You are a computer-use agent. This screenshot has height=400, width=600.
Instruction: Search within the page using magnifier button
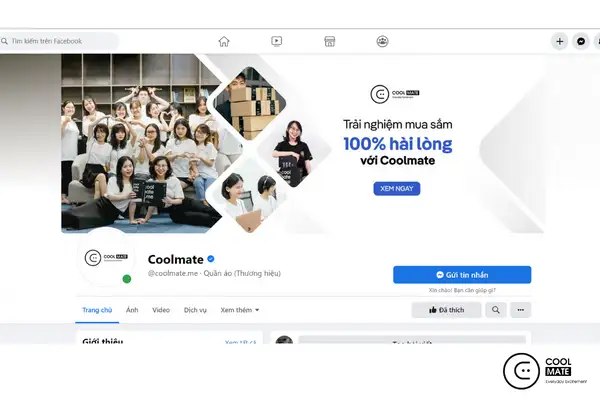(x=496, y=310)
